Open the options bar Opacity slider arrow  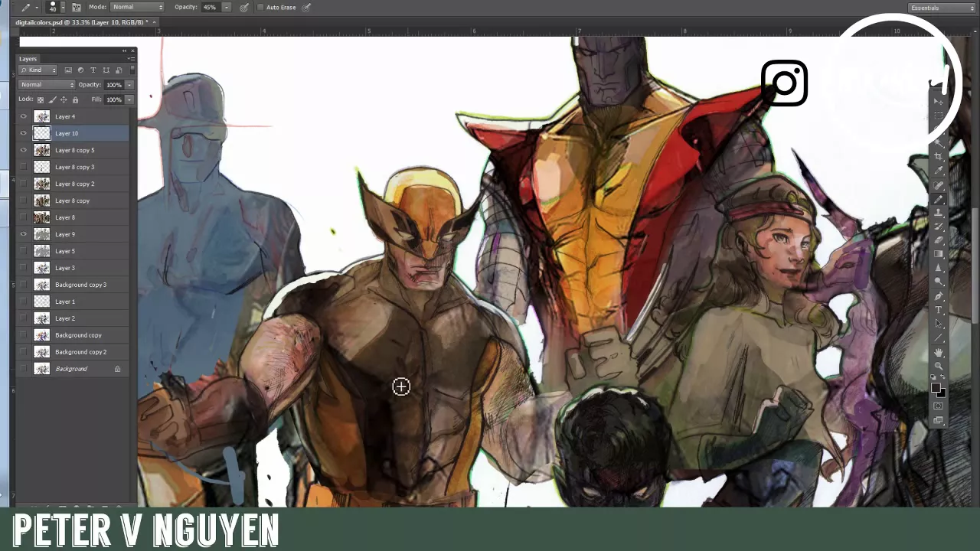click(227, 7)
